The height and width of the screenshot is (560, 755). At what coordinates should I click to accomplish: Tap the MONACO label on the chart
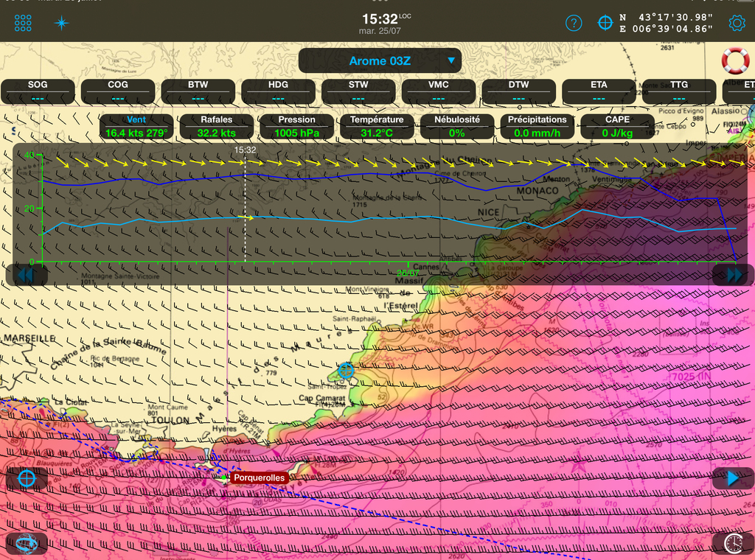pyautogui.click(x=537, y=191)
